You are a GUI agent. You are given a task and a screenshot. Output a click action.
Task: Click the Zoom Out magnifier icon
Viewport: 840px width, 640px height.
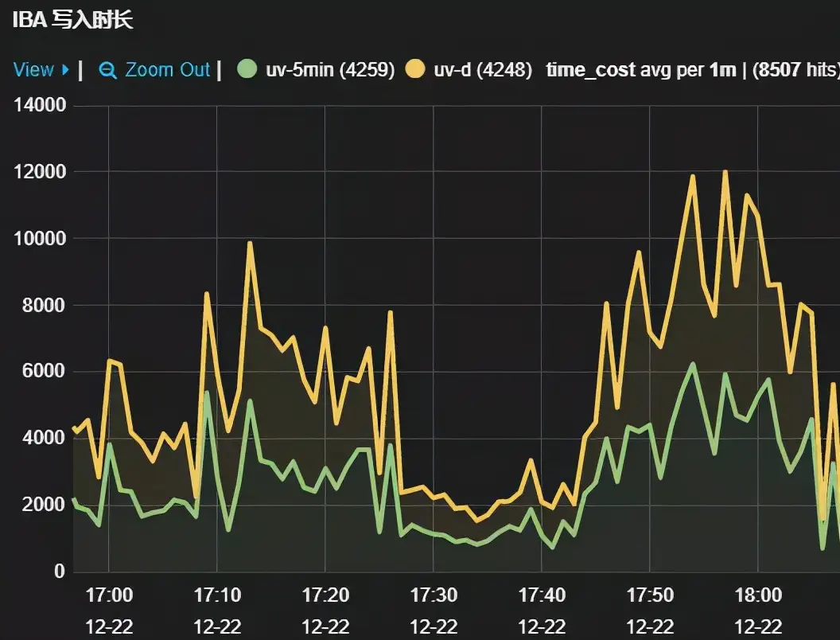(107, 70)
